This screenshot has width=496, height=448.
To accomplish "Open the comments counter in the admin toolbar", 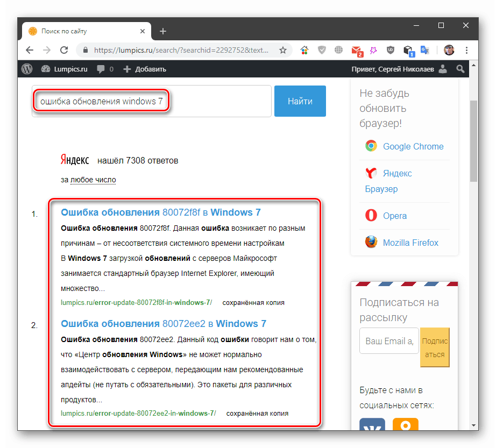I will (102, 69).
